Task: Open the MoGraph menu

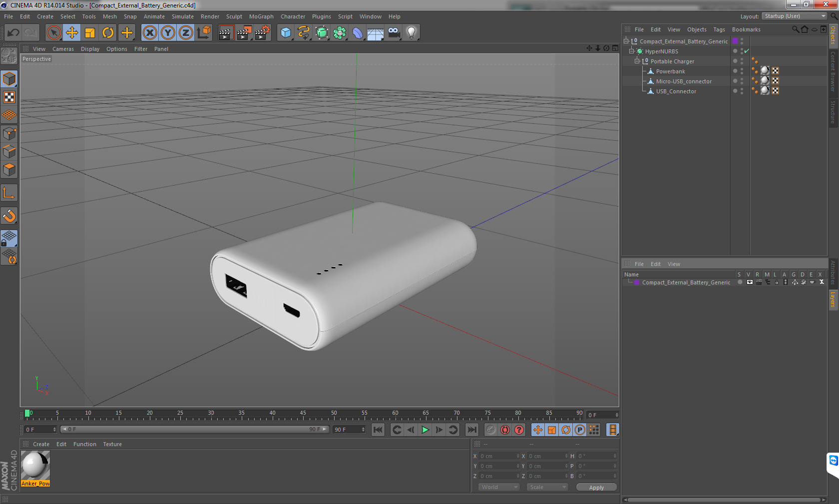Action: (x=261, y=16)
